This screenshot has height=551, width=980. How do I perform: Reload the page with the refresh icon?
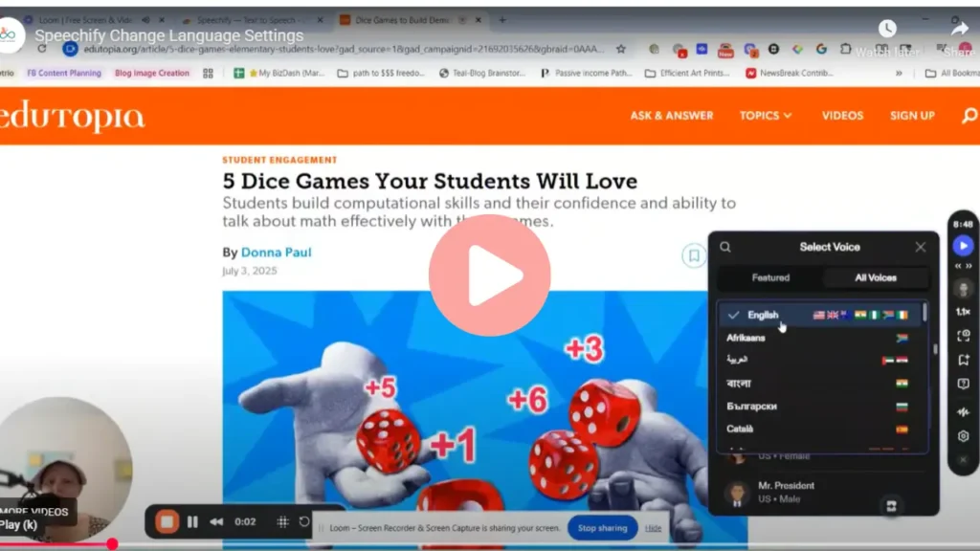click(x=42, y=49)
